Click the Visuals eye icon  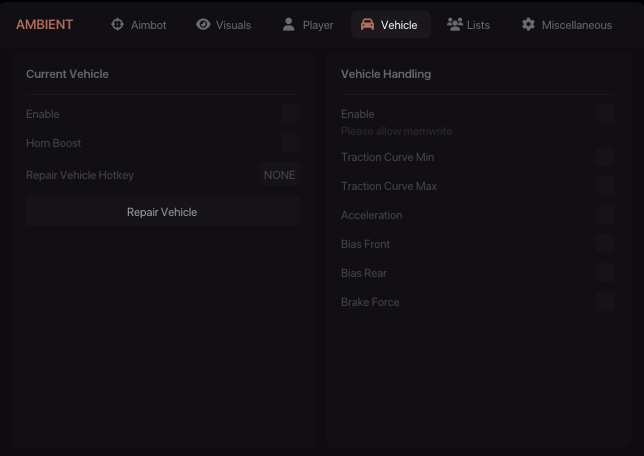(x=203, y=24)
